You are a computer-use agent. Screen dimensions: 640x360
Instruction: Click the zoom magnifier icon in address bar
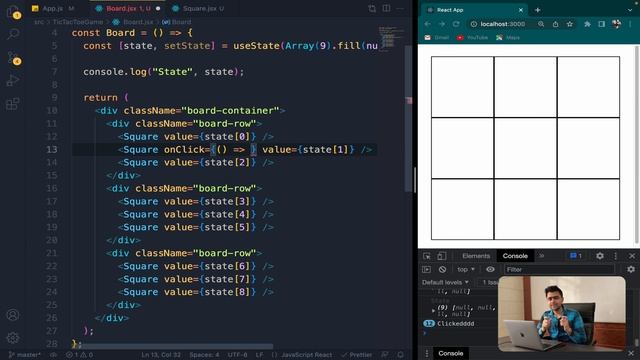tap(541, 24)
